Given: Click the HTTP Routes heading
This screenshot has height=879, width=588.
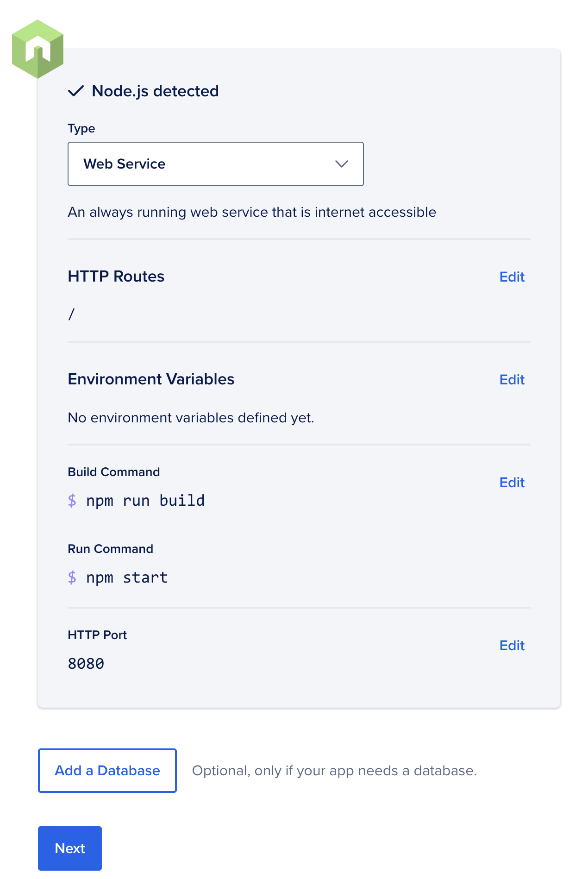Looking at the screenshot, I should click(x=116, y=276).
